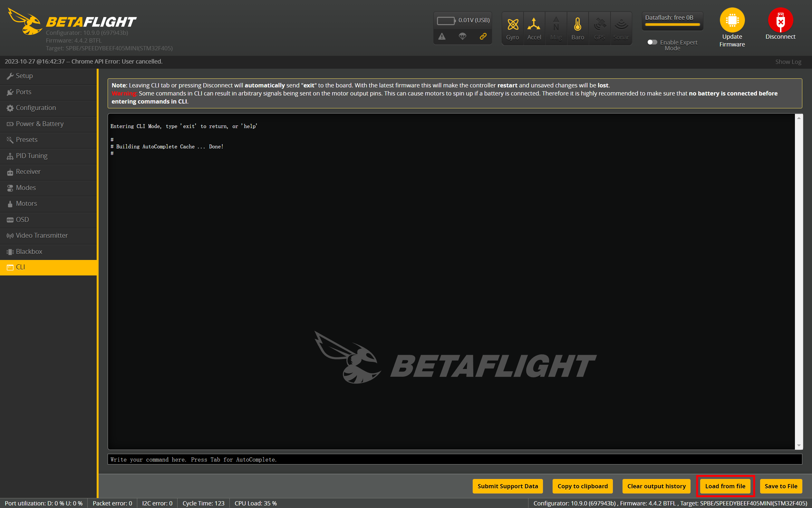Click the 'Port utilization' status text
The image size is (812, 508).
[43, 503]
